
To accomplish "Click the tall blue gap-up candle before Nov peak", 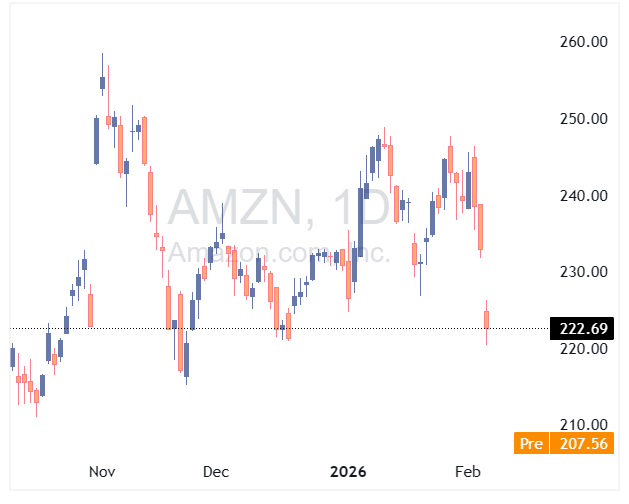I will (96, 140).
